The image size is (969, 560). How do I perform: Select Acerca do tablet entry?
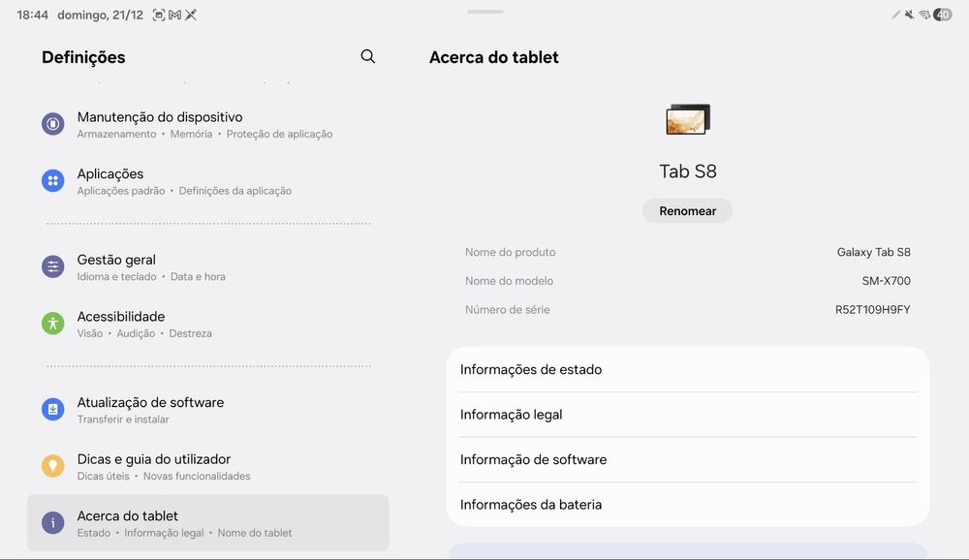(207, 523)
